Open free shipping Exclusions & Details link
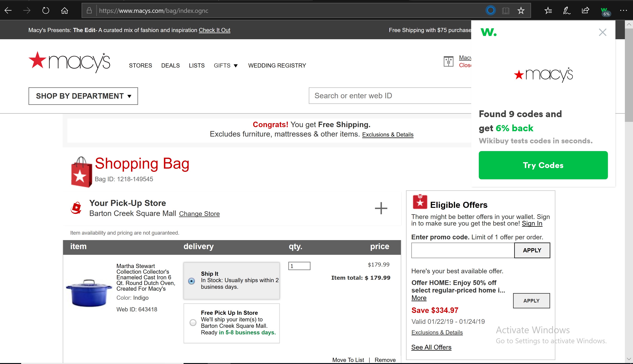 point(388,134)
